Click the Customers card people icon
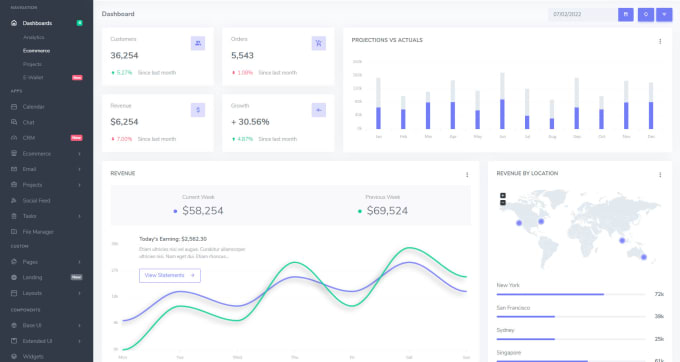680x362 pixels. [x=198, y=43]
